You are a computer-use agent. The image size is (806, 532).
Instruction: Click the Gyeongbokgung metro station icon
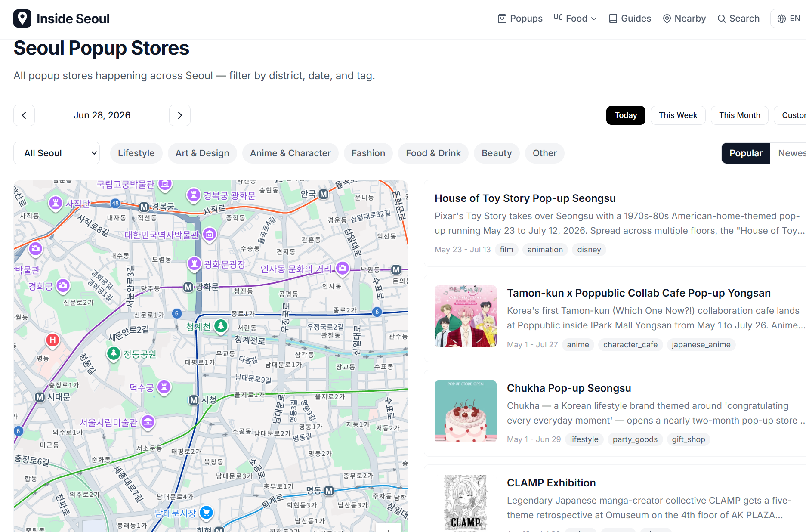[x=144, y=207]
